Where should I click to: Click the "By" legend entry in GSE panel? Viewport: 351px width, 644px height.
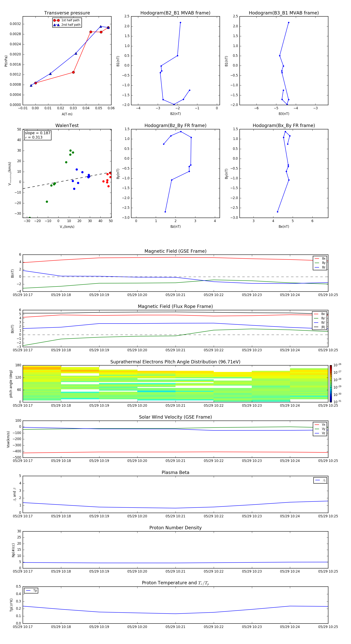(x=320, y=263)
